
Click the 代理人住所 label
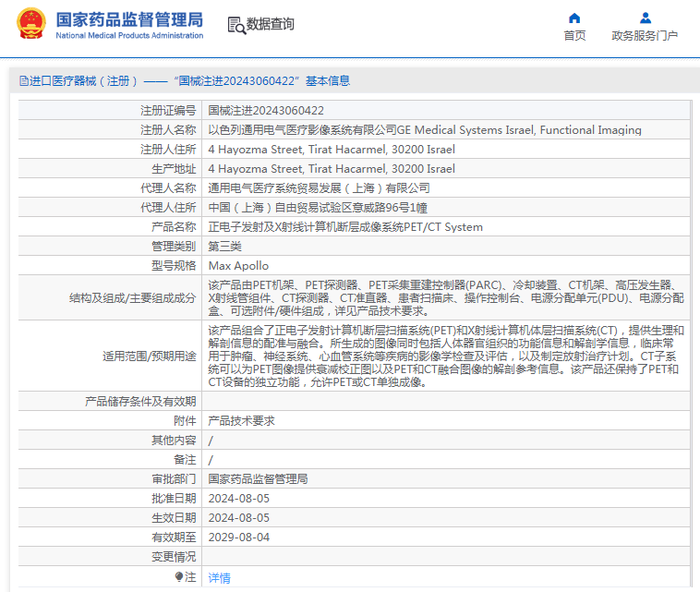[168, 208]
